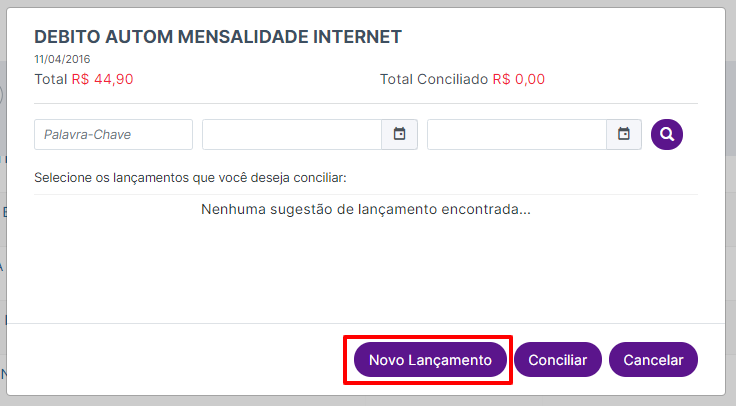The image size is (736, 406).
Task: Click the DEBITO AUTOM MENSALIDADE INTERNET heading
Action: (218, 37)
